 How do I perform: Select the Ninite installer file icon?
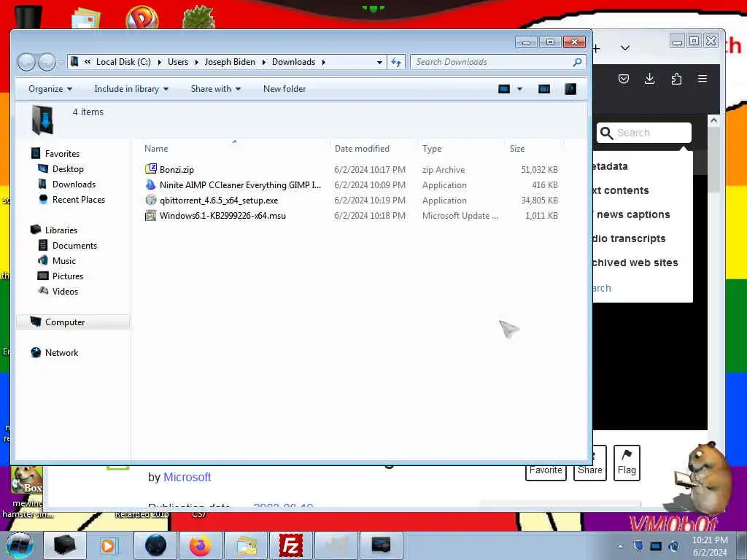point(151,184)
